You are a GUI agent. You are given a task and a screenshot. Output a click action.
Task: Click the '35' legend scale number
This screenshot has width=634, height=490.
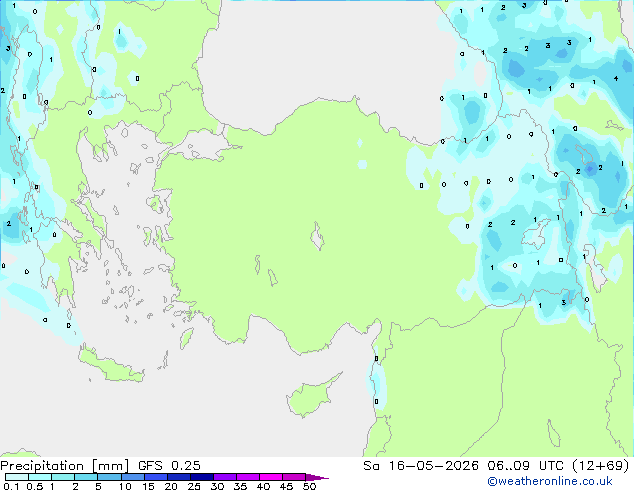(x=241, y=486)
